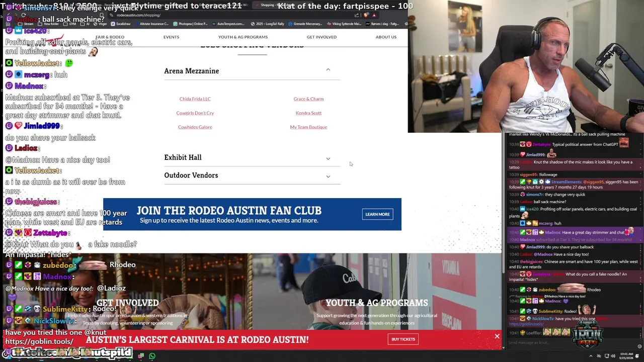
Task: Open the Grenade Mercenary bookmark
Action: pos(306,24)
